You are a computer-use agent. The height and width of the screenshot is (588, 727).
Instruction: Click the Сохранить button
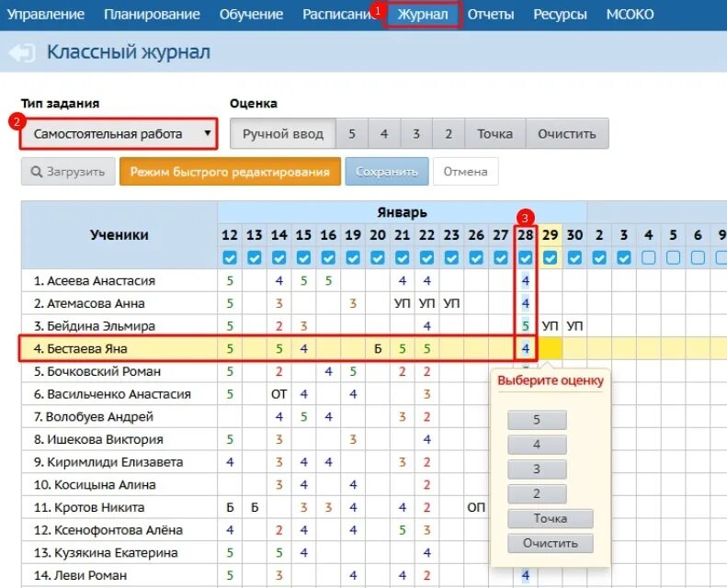387,172
